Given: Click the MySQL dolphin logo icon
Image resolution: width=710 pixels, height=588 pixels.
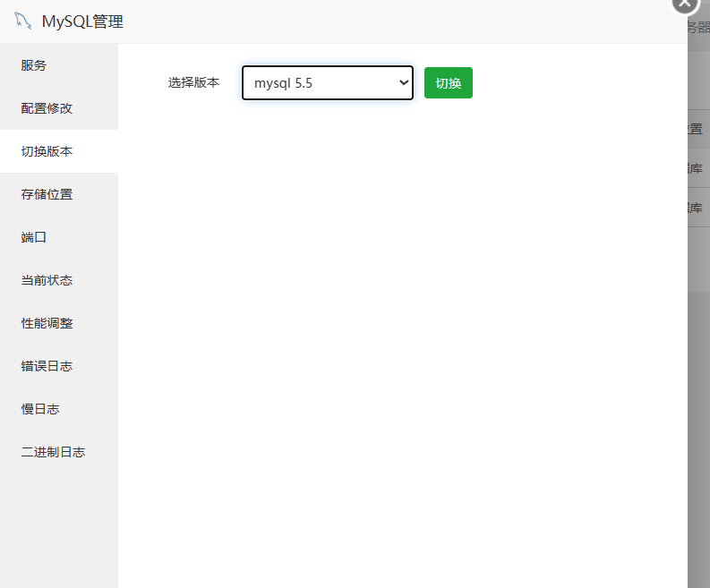Looking at the screenshot, I should pos(22,21).
